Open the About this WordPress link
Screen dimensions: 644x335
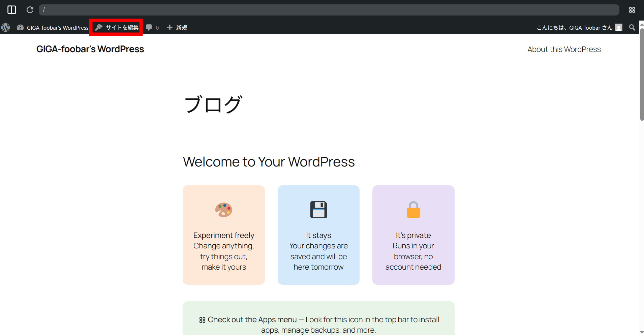pos(564,49)
